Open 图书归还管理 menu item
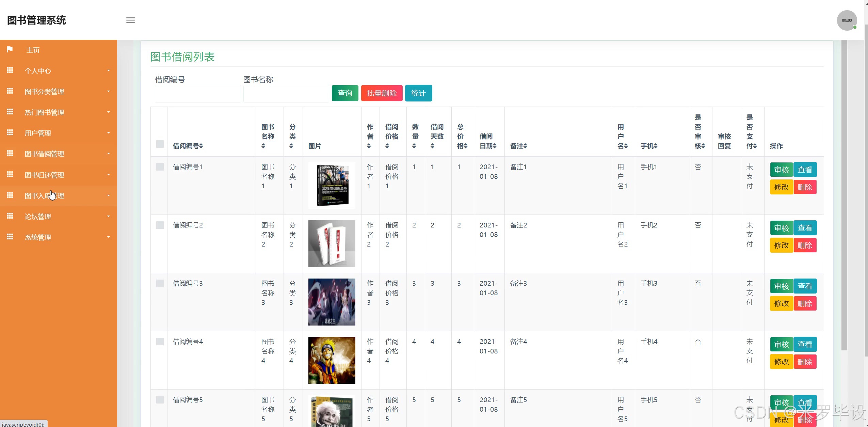 (45, 175)
